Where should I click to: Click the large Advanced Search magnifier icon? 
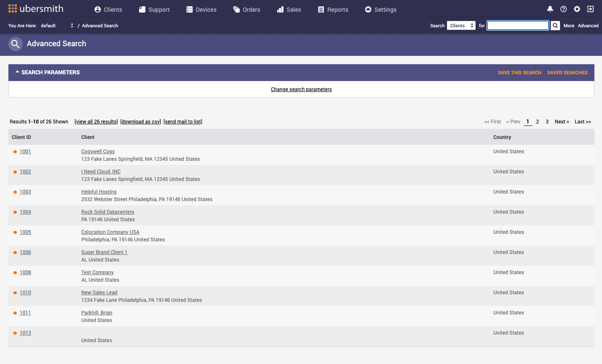(16, 44)
